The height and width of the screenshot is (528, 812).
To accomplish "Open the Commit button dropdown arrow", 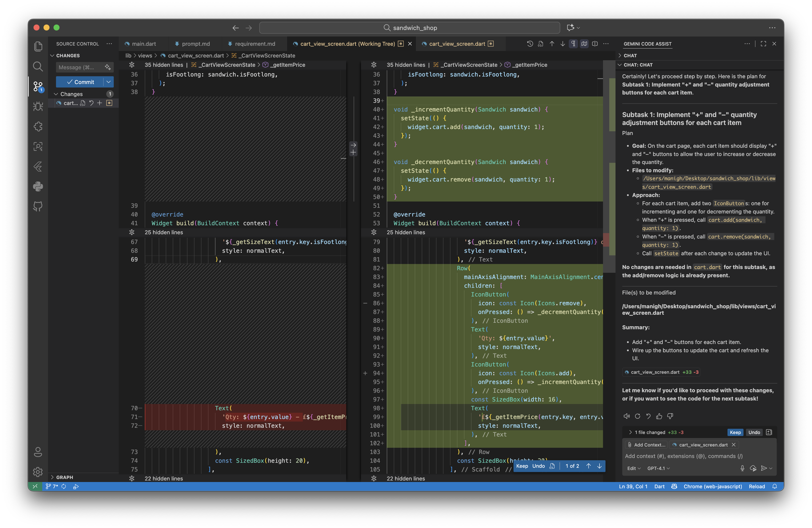I will click(x=108, y=82).
